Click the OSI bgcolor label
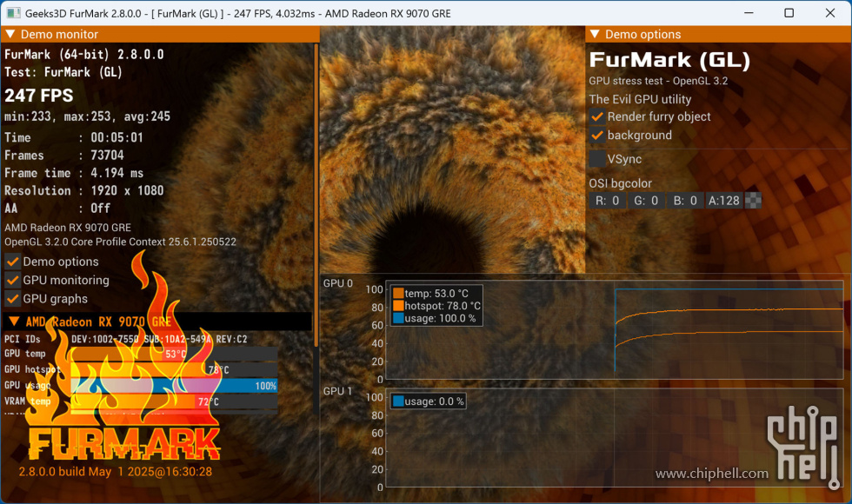 pyautogui.click(x=620, y=183)
